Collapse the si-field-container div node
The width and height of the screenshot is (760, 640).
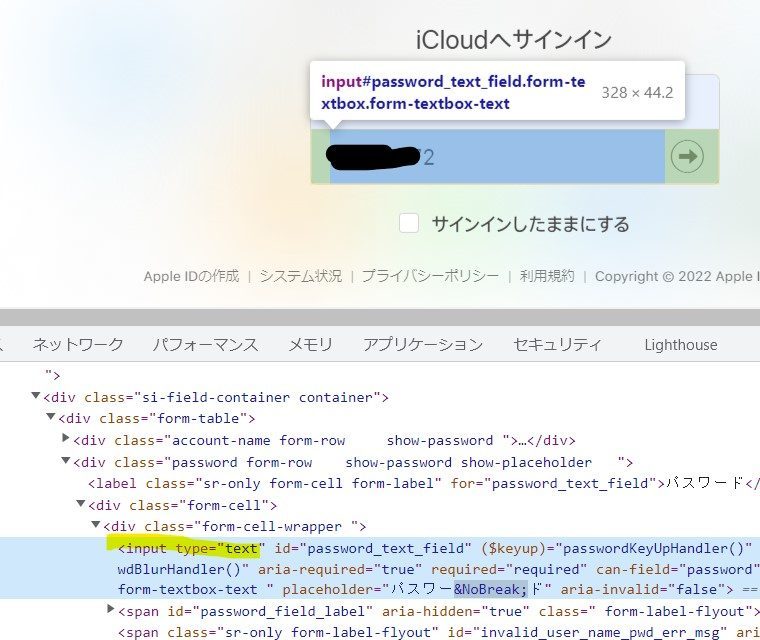coord(35,396)
